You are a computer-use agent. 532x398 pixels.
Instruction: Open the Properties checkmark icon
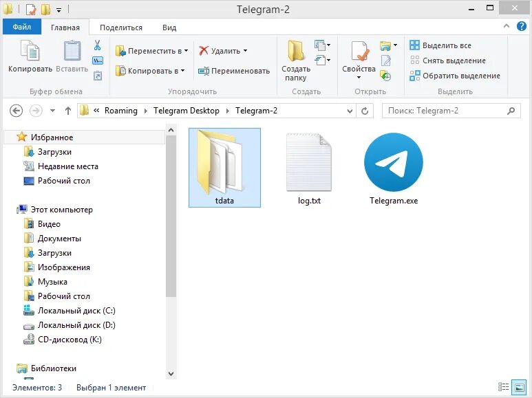(359, 52)
